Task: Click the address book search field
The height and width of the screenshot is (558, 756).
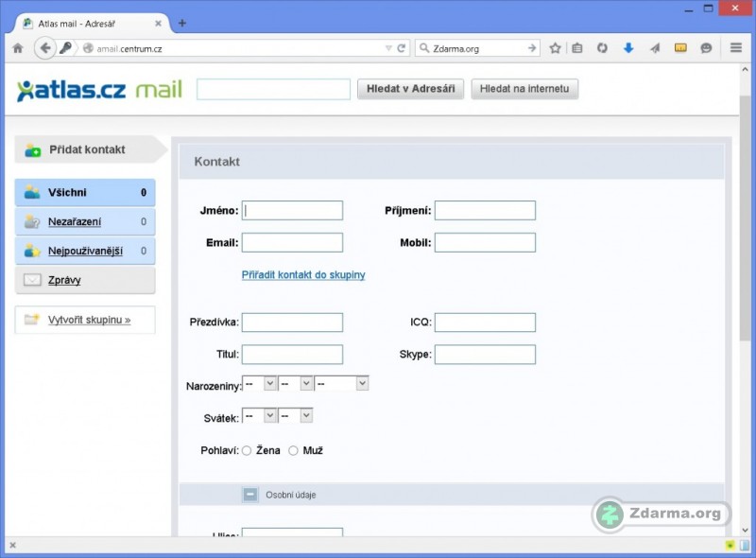Action: coord(273,89)
